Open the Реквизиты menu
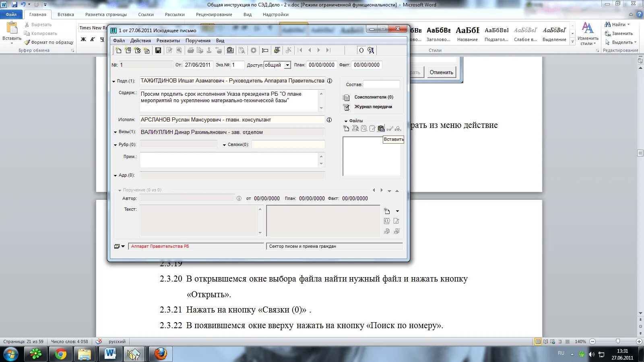Viewport: 644px width, 362px height. (168, 41)
